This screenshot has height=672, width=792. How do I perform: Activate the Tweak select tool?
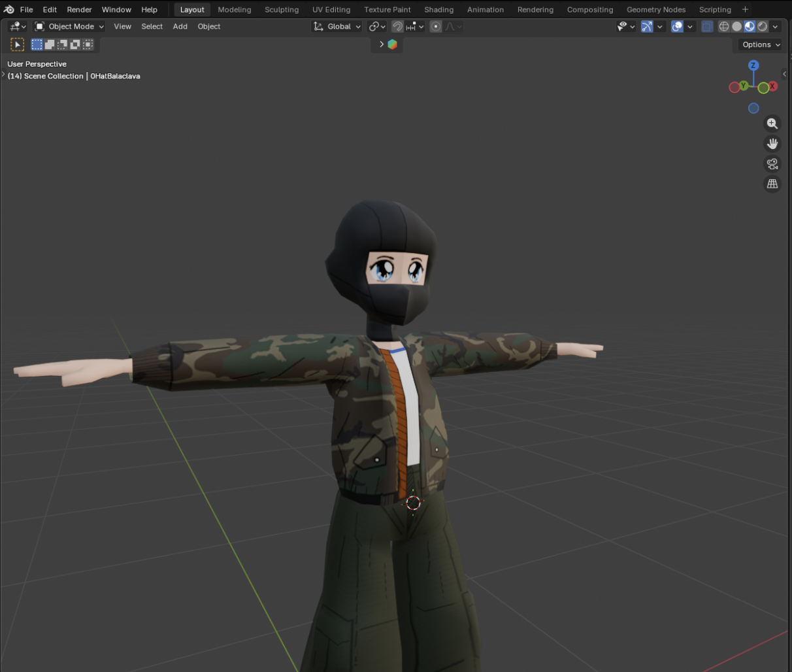tap(17, 44)
